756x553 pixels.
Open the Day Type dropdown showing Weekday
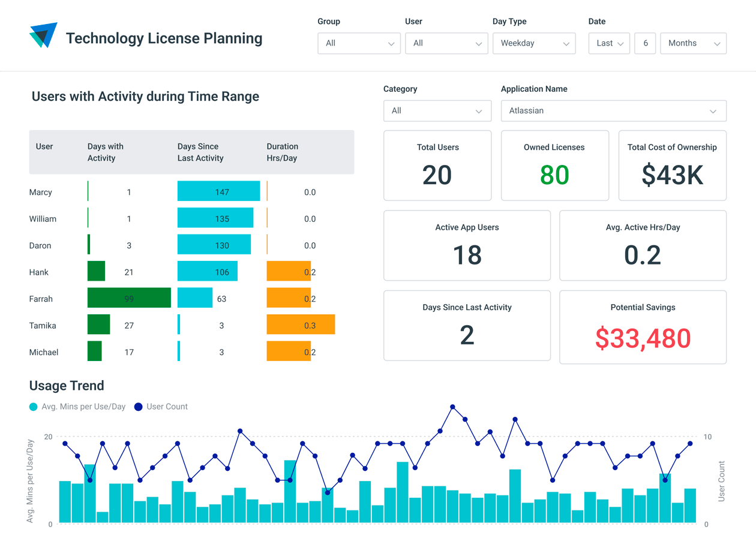(534, 43)
